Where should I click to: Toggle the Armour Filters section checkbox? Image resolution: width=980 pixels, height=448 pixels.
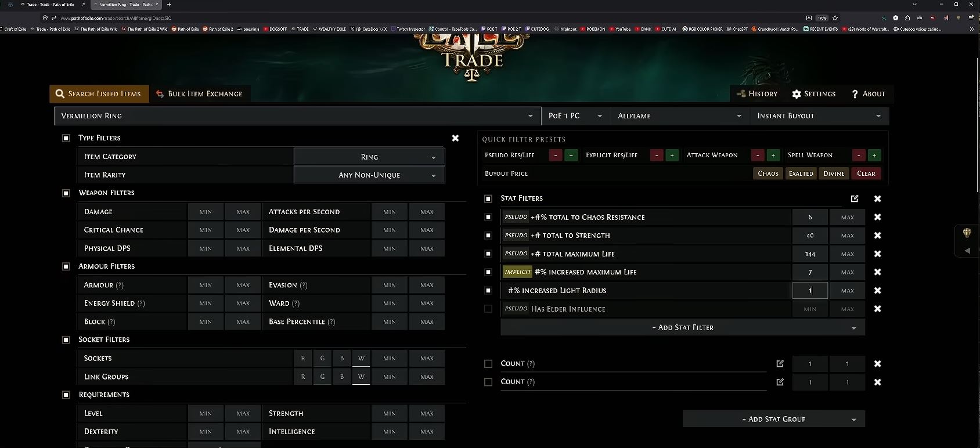tap(66, 266)
